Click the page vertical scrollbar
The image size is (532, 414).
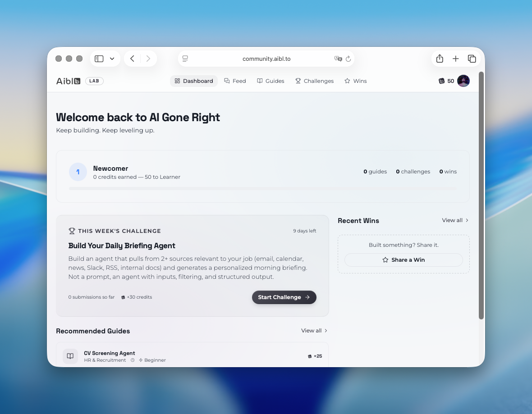[481, 196]
